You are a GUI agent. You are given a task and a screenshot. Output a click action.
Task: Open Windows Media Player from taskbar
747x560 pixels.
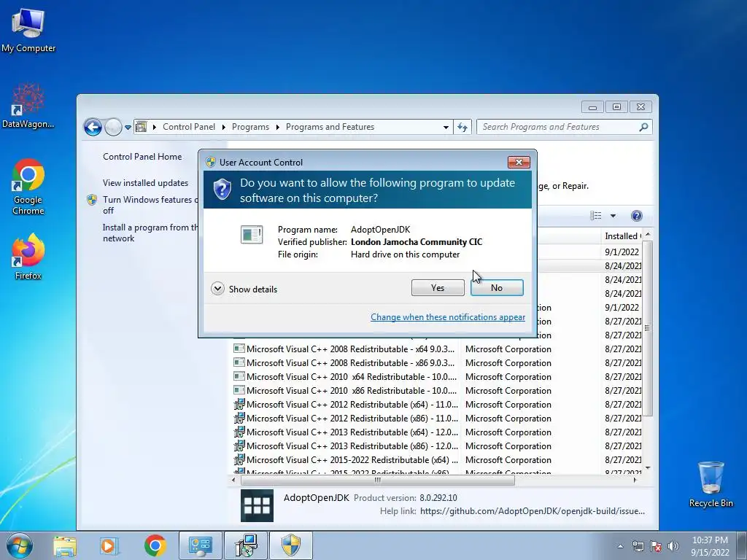click(x=109, y=546)
